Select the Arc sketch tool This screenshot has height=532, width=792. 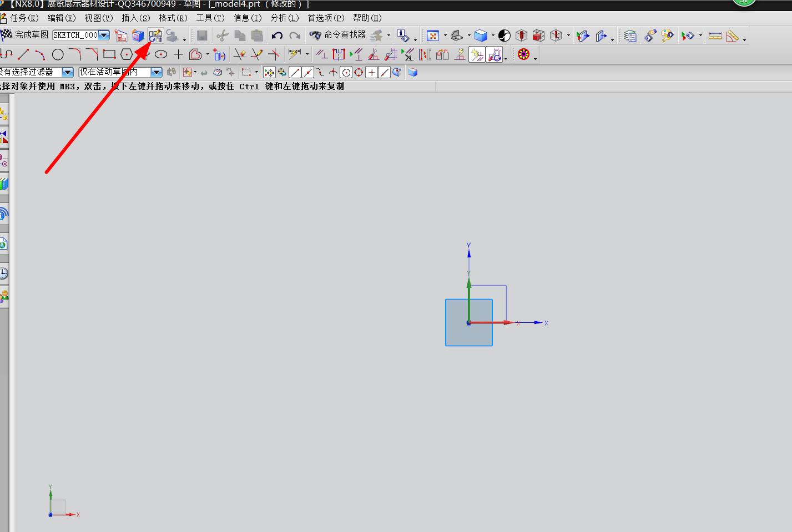[40, 54]
